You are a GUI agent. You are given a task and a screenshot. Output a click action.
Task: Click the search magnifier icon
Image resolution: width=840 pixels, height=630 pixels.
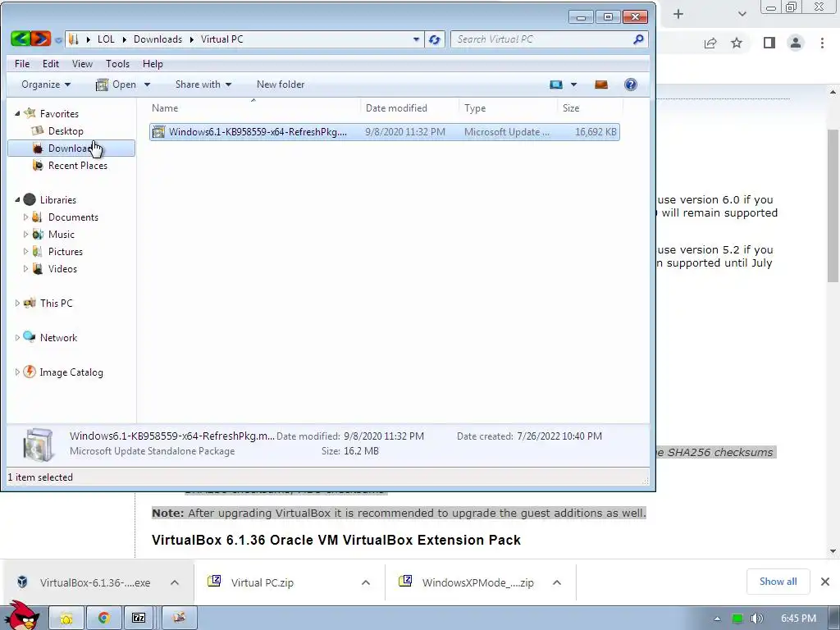tap(637, 39)
